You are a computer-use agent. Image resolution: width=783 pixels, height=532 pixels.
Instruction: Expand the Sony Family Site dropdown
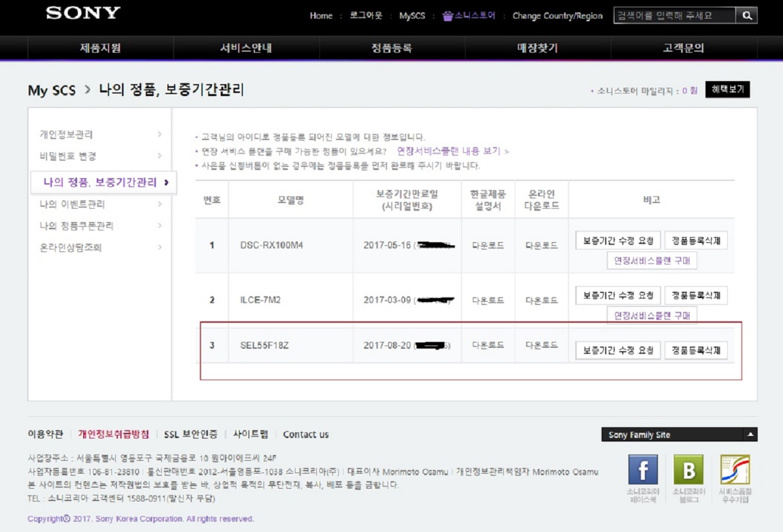750,434
